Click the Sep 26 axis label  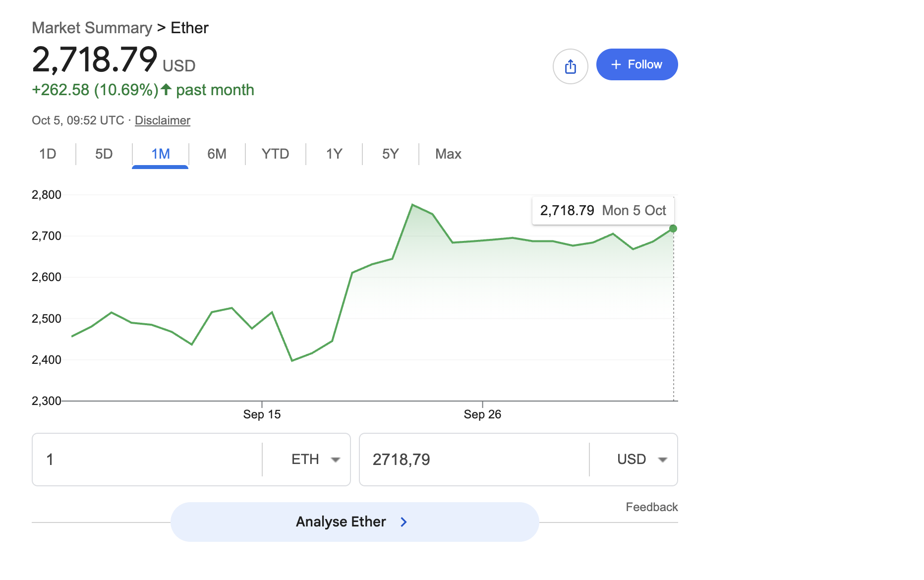482,414
